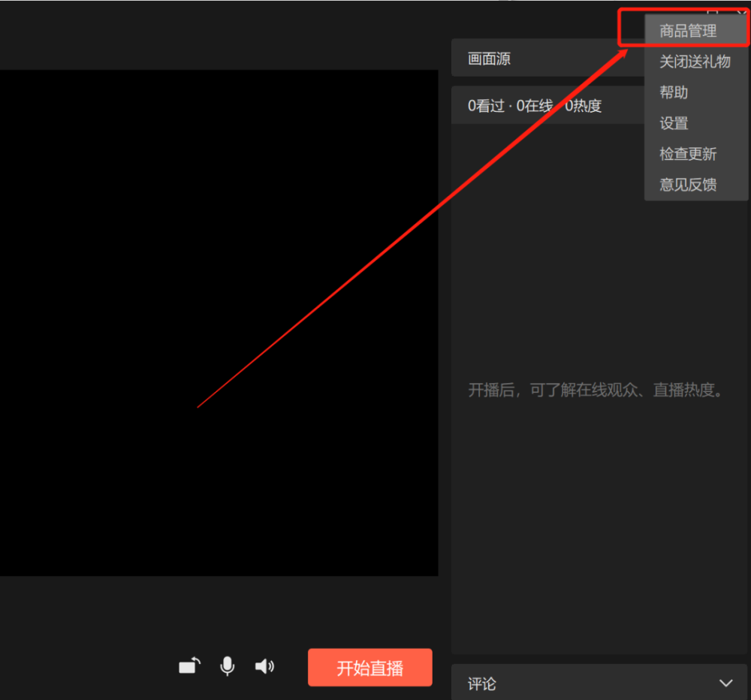Click the switch camera icon

tap(190, 666)
